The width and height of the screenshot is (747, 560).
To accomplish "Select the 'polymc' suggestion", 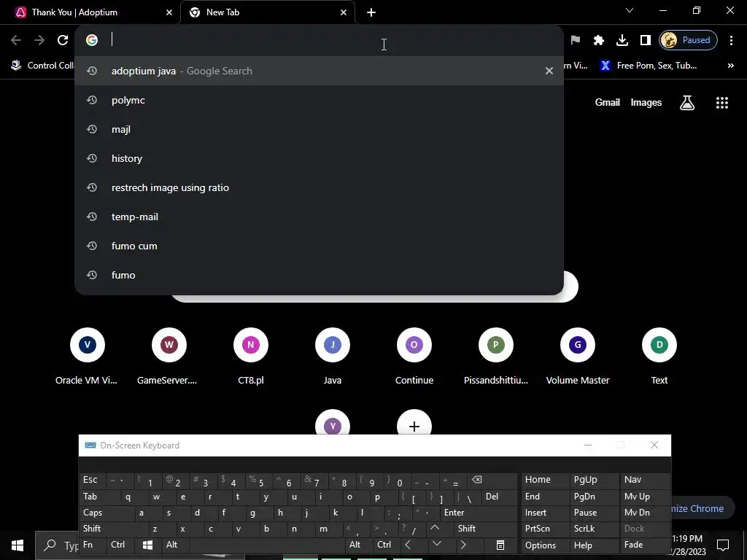I will 320,100.
